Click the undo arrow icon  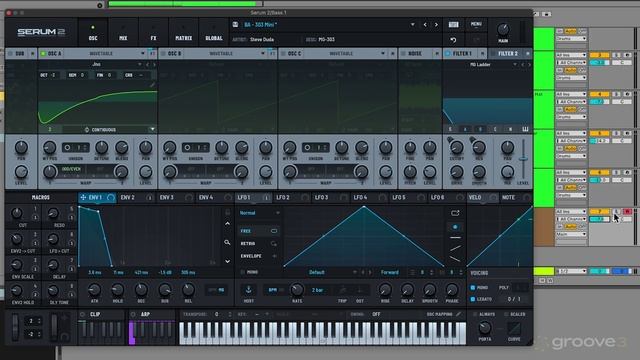click(x=453, y=40)
